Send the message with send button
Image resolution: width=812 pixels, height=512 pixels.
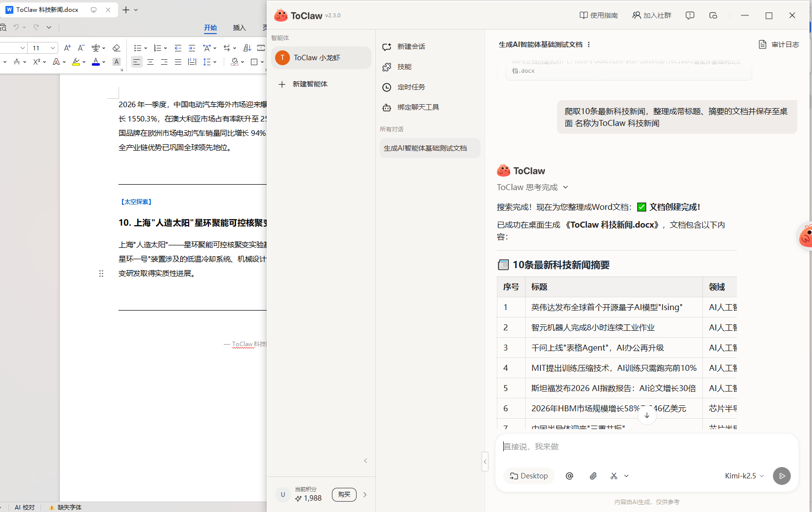point(782,476)
